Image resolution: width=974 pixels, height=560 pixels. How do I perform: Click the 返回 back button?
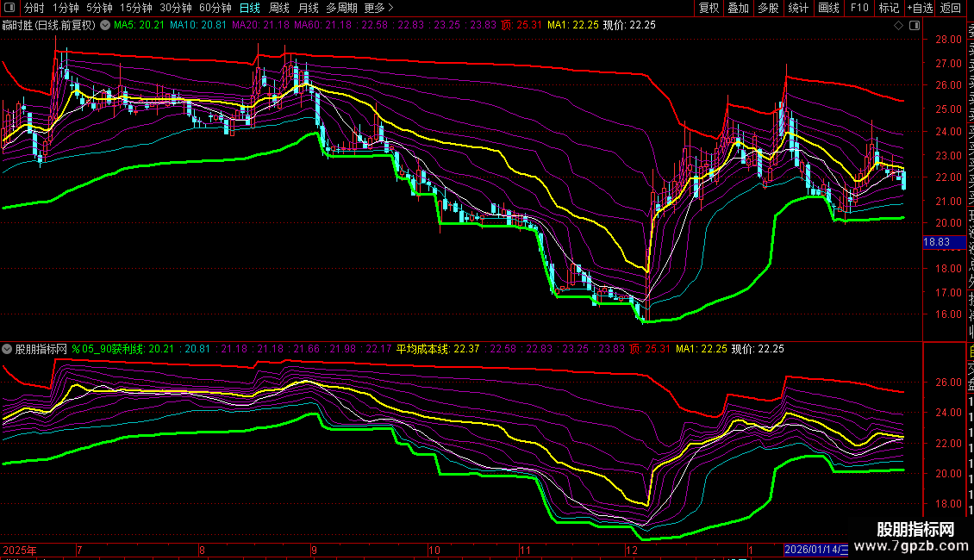coord(950,8)
